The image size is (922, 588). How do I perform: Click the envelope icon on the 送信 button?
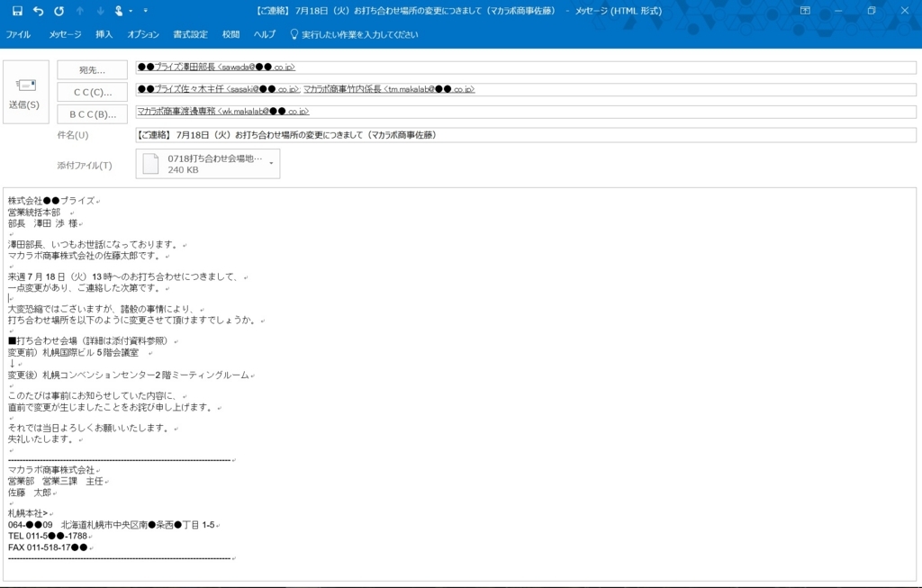pos(26,84)
